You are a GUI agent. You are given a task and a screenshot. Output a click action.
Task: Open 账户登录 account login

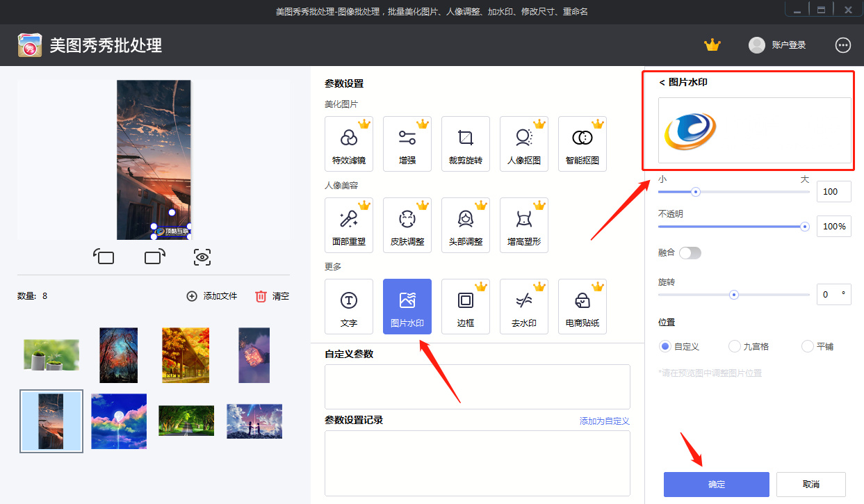click(x=777, y=45)
